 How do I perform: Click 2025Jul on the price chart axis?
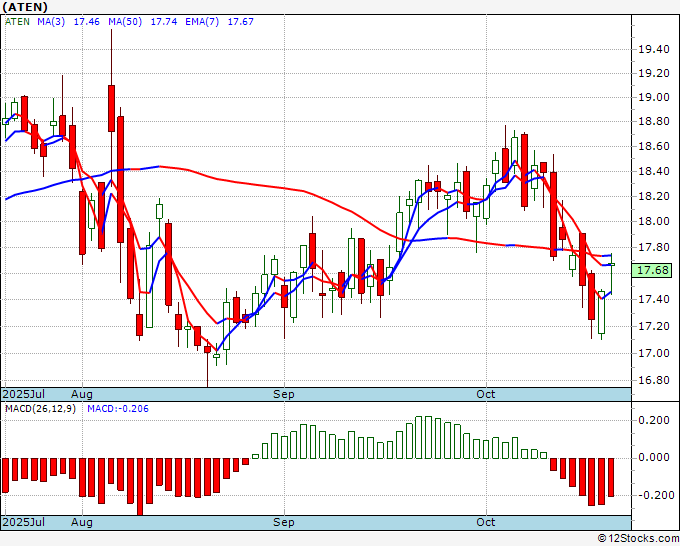point(24,394)
